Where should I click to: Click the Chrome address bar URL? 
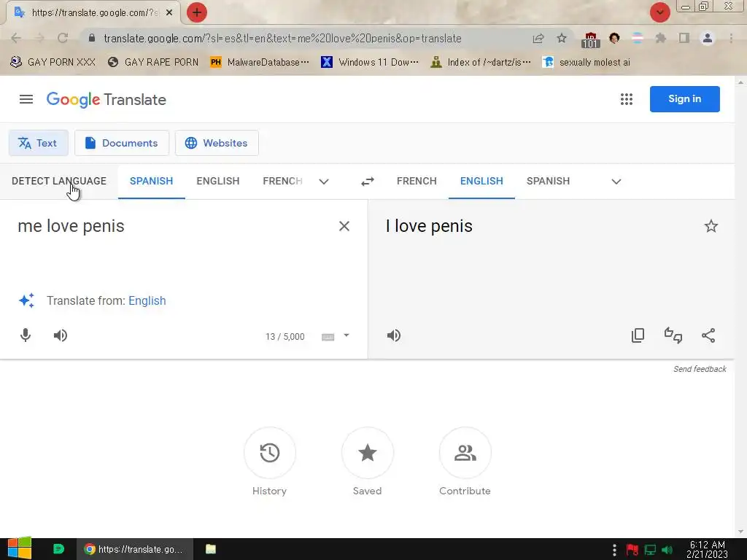click(x=282, y=39)
